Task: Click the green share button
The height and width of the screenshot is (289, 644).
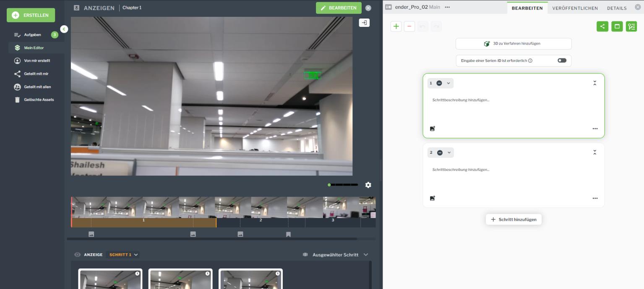Action: coord(602,26)
